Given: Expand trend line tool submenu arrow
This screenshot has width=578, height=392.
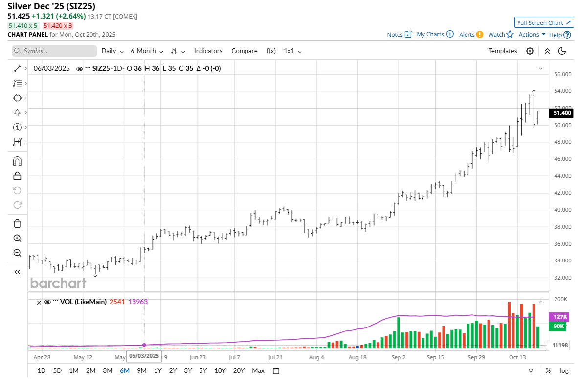Looking at the screenshot, I should [x=26, y=69].
